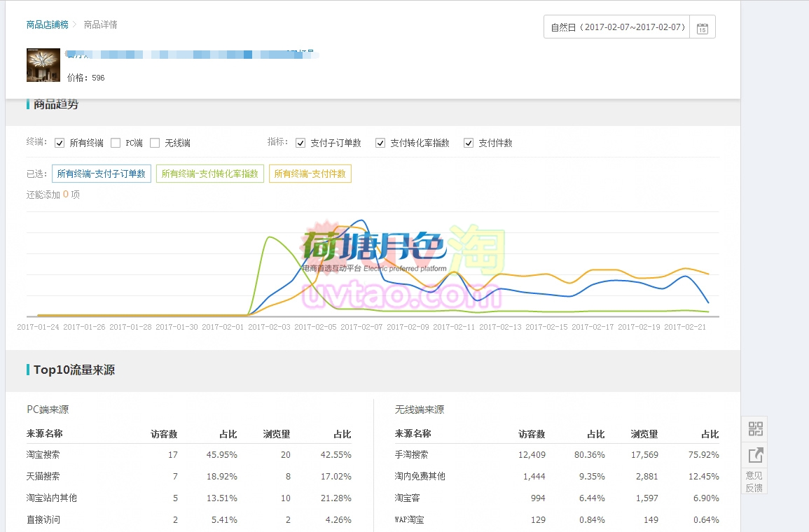Uncheck the 支付转化率指数 indicator
The width and height of the screenshot is (809, 532).
(x=380, y=143)
